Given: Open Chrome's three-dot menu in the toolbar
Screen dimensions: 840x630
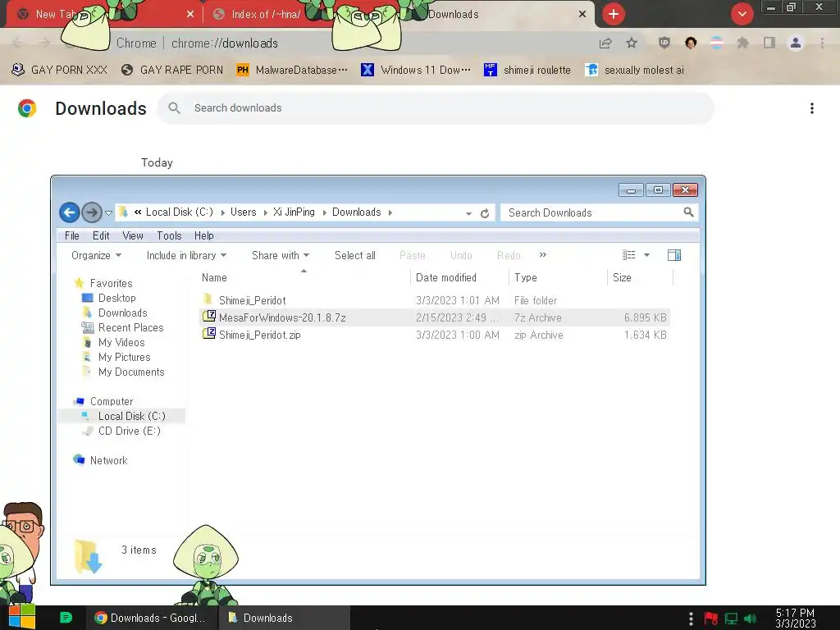Looking at the screenshot, I should (x=822, y=43).
